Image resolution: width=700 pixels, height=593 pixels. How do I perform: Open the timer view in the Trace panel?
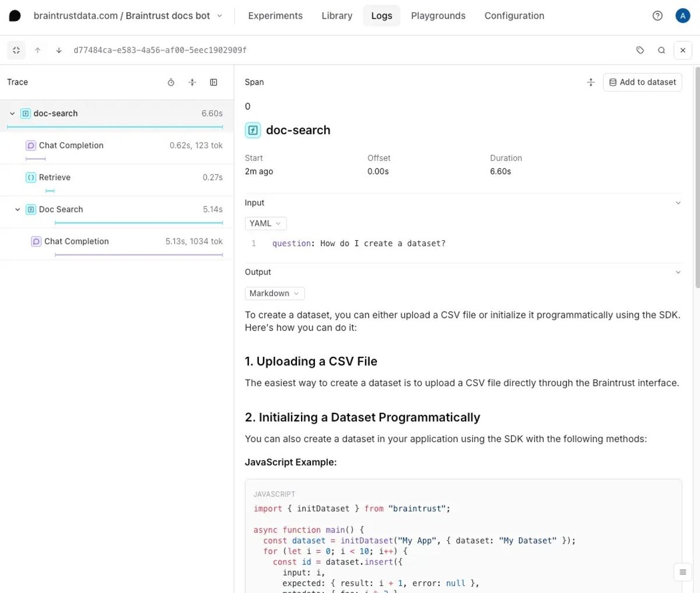(x=170, y=82)
